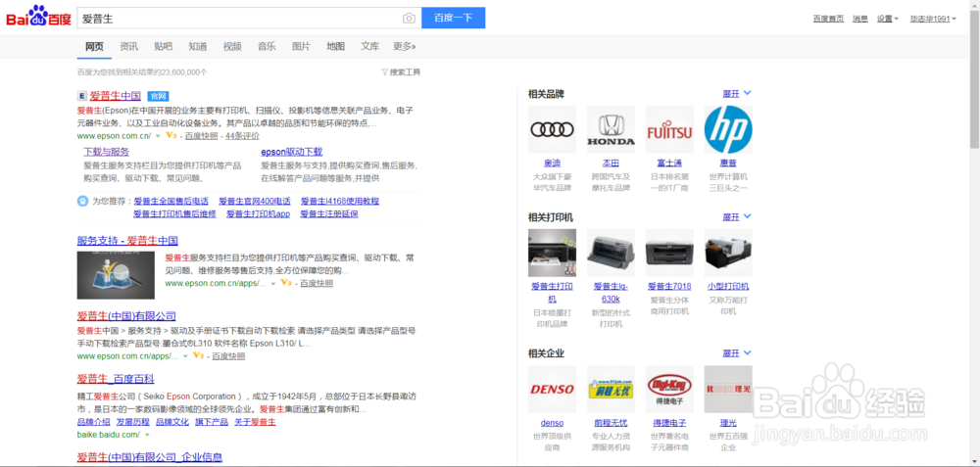Focus the search box containing 爱普生

(x=249, y=18)
